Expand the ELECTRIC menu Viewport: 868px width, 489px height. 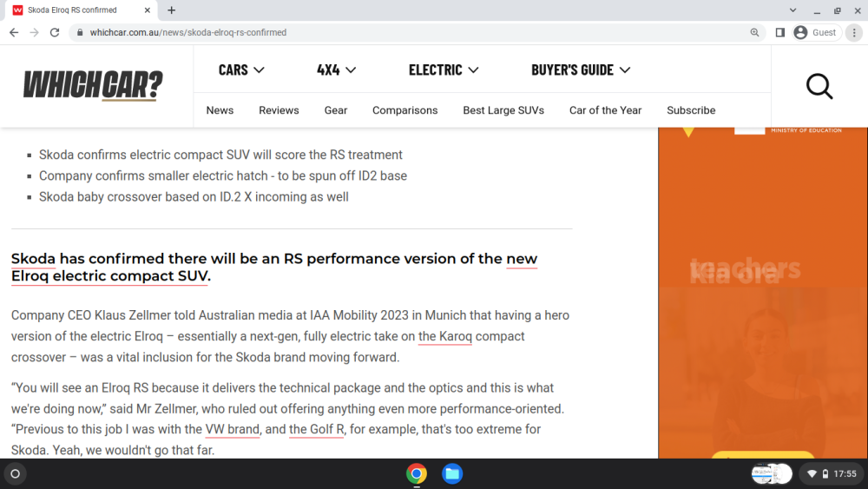coord(444,69)
